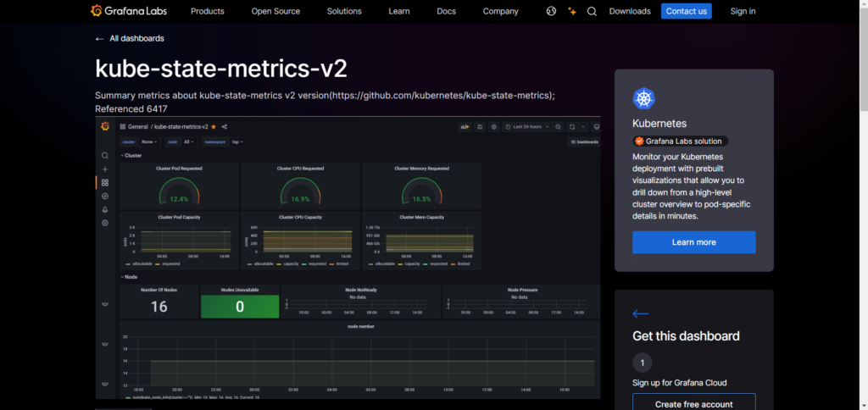Open the Open Source menu
Viewport: 868px width, 410px height.
click(x=275, y=11)
